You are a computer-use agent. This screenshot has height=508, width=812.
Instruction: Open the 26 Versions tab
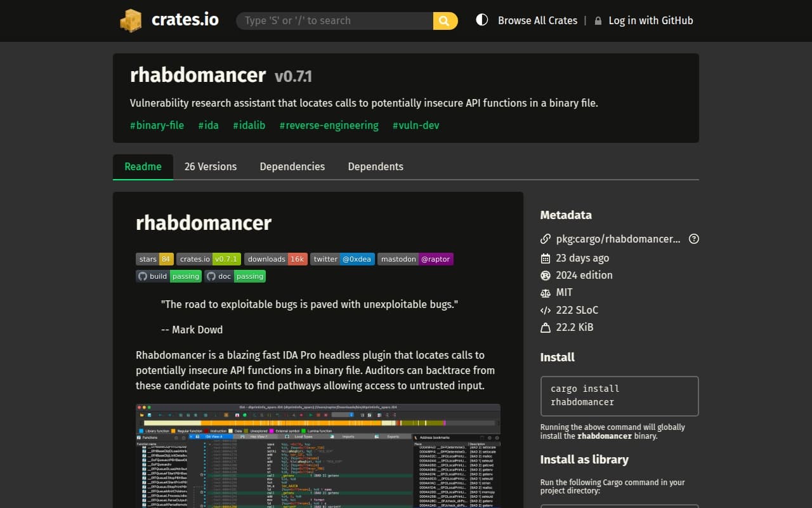[x=210, y=166]
